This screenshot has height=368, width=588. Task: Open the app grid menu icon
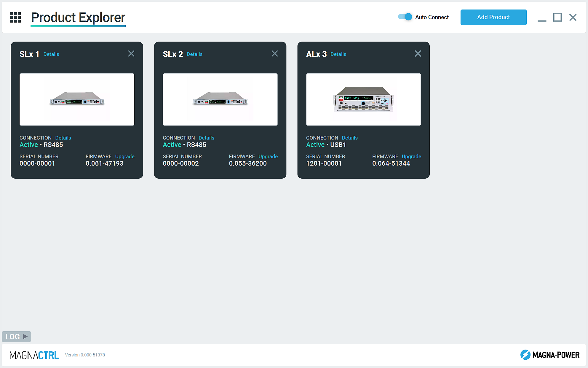tap(15, 17)
